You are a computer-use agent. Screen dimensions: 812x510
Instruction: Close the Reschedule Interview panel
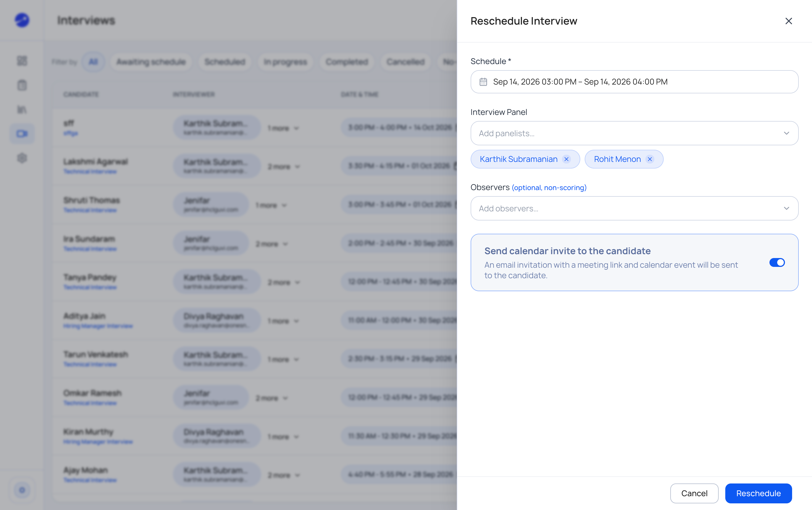[789, 21]
